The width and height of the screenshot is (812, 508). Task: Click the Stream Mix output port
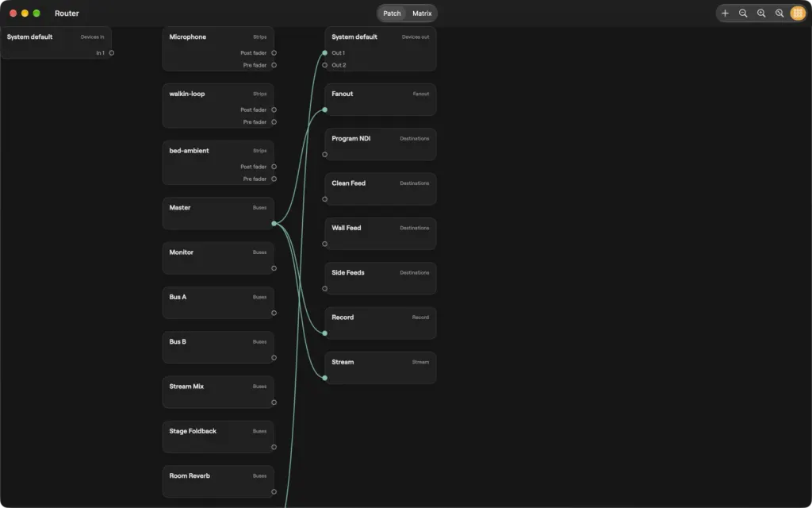274,402
